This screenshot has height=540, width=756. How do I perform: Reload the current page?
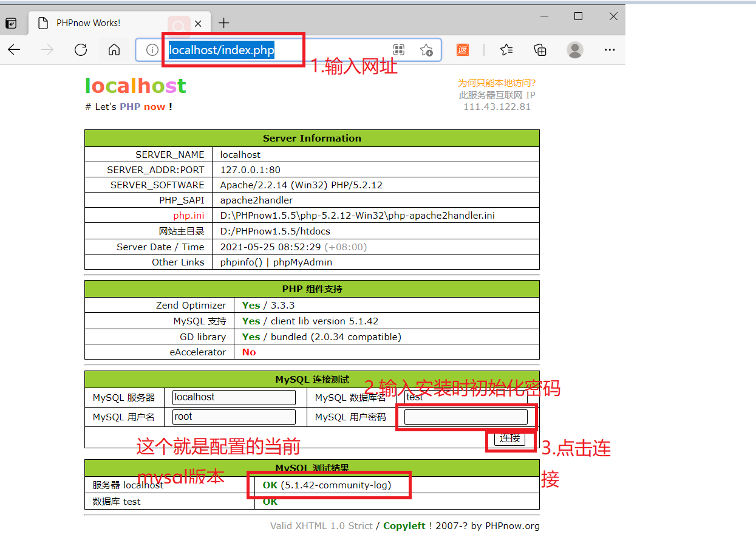click(x=81, y=50)
